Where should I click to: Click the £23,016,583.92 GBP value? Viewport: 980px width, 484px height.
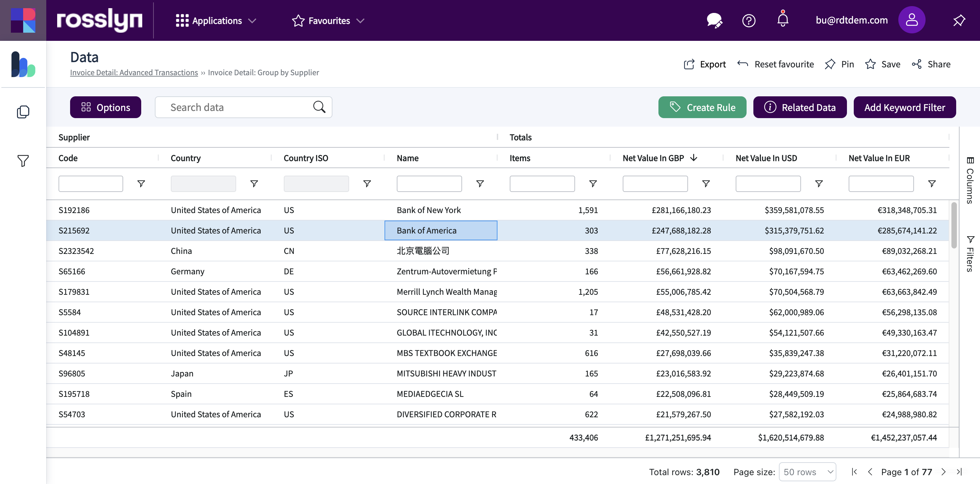pyautogui.click(x=683, y=373)
